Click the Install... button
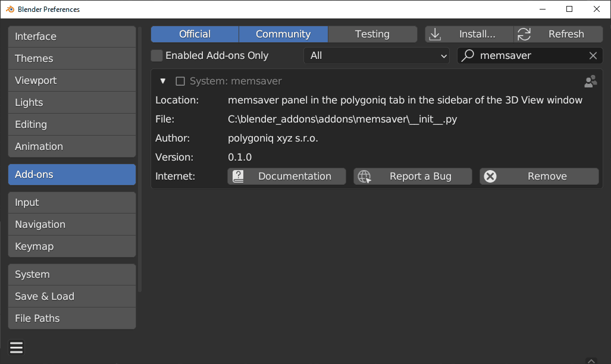 476,34
